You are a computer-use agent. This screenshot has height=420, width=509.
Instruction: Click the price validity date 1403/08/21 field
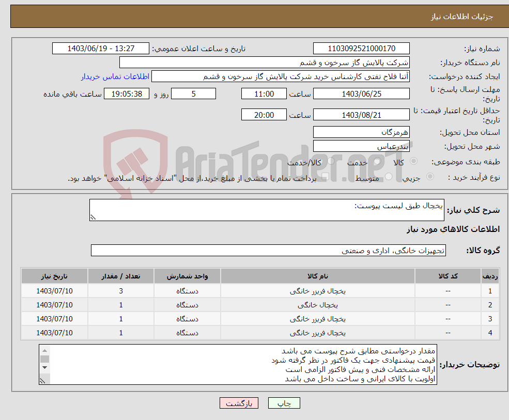tap(361, 115)
